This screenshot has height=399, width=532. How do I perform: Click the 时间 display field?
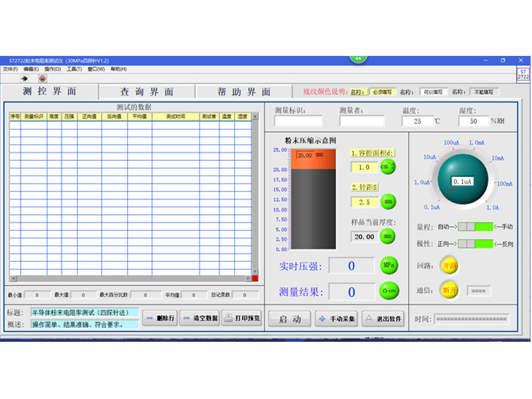pos(471,319)
